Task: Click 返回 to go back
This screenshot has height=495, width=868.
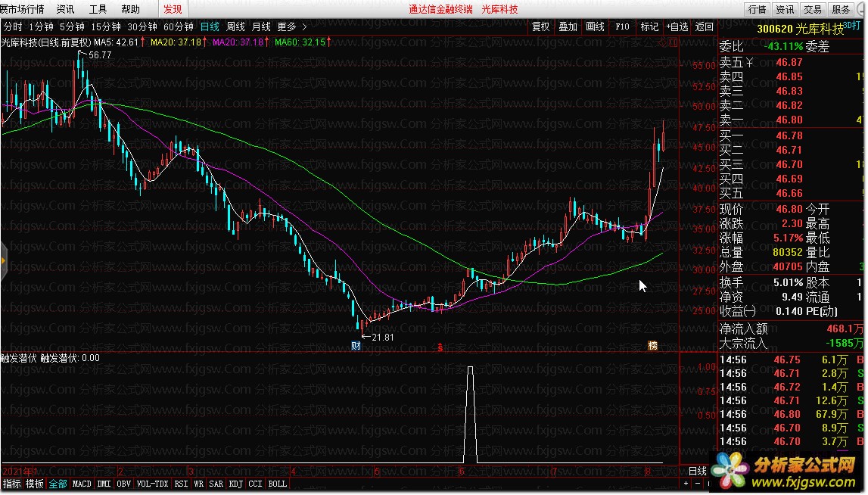Action: point(704,26)
